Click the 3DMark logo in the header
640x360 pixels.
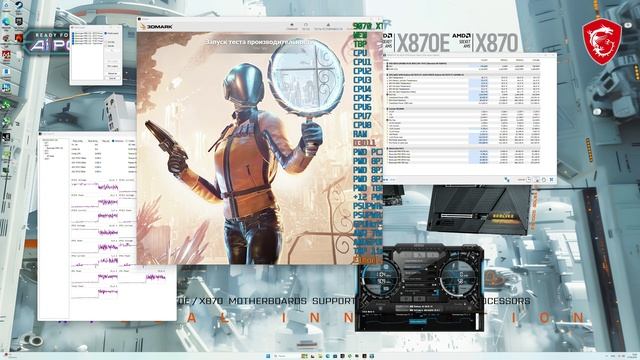(156, 27)
